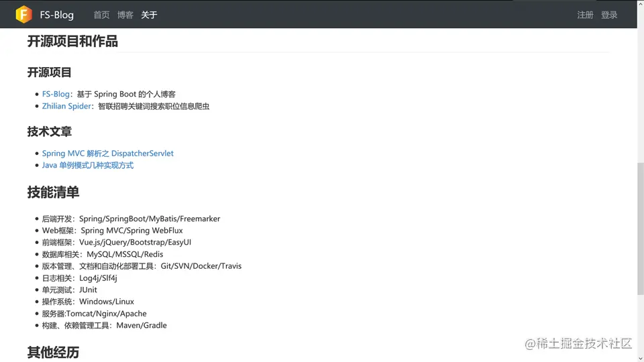Click the 单元测试 JUnit line
This screenshot has width=644, height=362.
(x=69, y=290)
